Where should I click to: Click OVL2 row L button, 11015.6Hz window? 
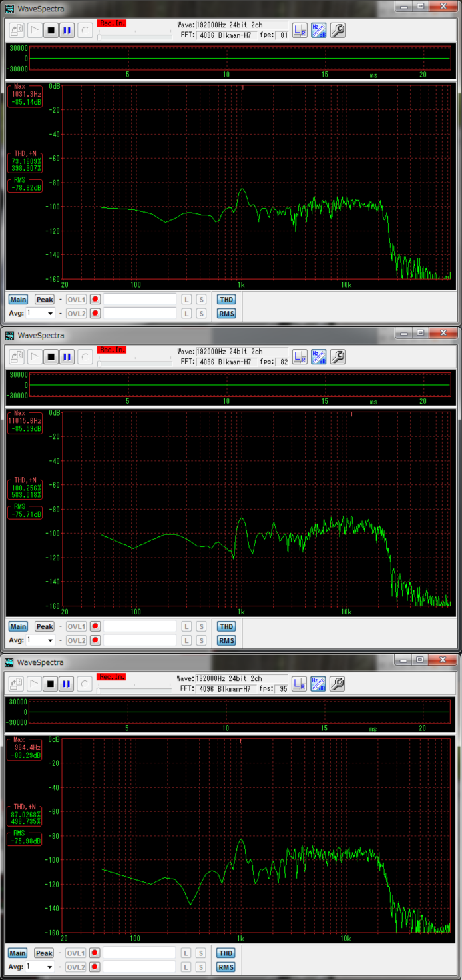[186, 640]
